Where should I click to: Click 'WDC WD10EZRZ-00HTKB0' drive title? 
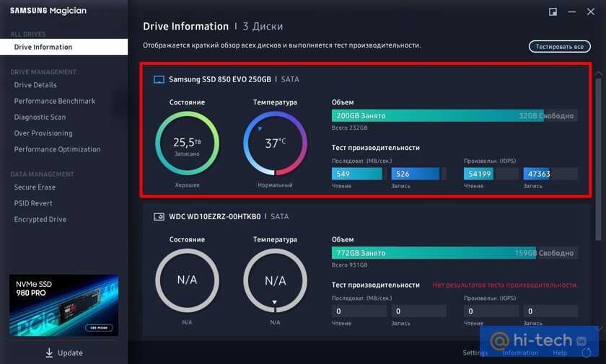(215, 216)
